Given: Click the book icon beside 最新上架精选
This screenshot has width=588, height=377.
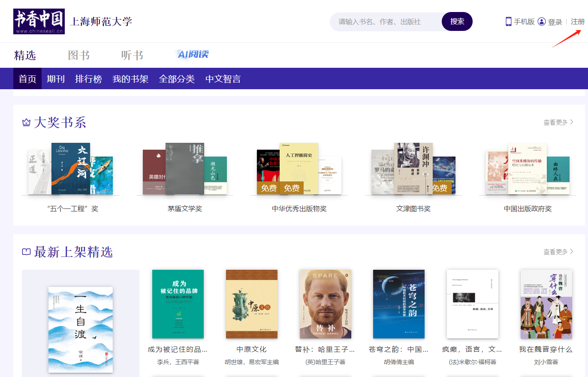Looking at the screenshot, I should point(27,252).
